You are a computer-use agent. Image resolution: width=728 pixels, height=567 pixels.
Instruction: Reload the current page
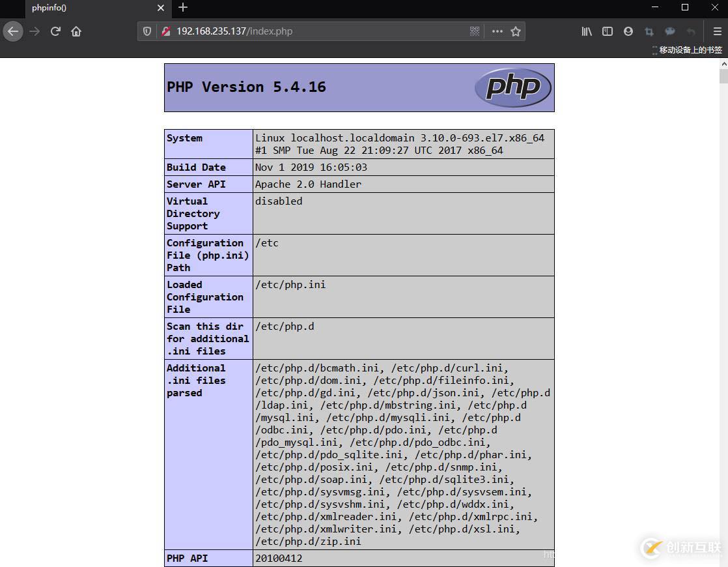(x=56, y=31)
